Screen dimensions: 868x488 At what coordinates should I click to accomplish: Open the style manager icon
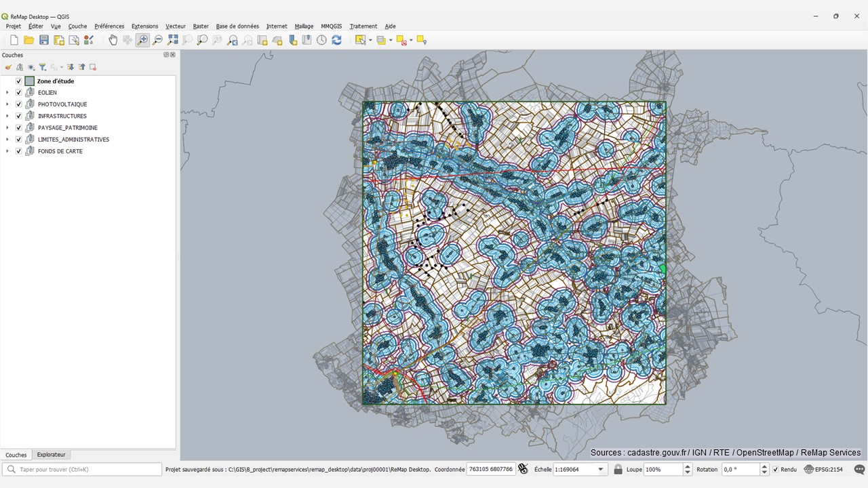pos(89,41)
